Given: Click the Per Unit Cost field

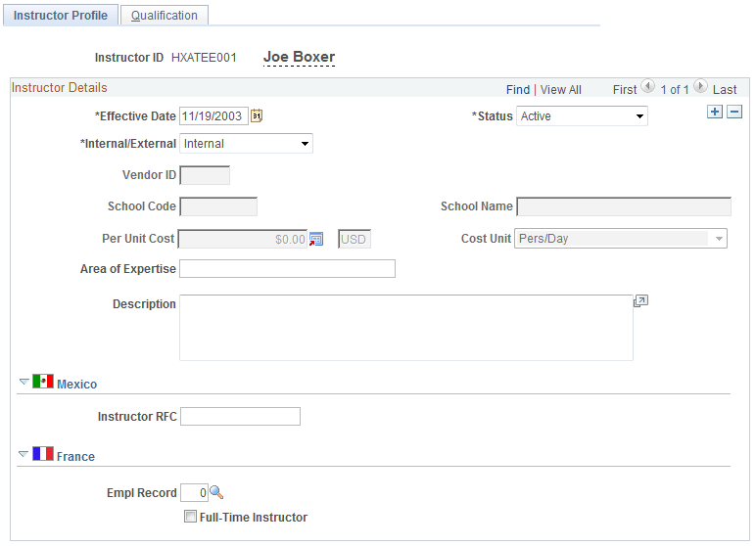Looking at the screenshot, I should pyautogui.click(x=243, y=239).
